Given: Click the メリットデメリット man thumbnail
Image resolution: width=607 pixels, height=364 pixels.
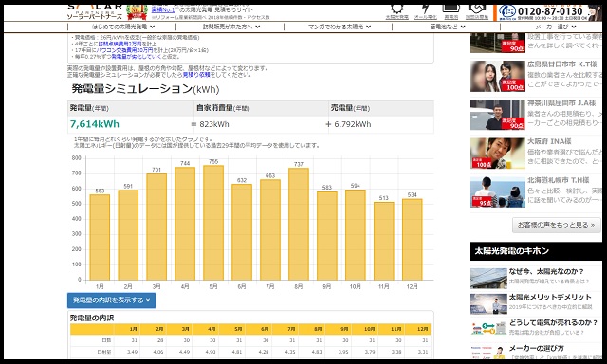Looking at the screenshot, I should (x=488, y=304).
